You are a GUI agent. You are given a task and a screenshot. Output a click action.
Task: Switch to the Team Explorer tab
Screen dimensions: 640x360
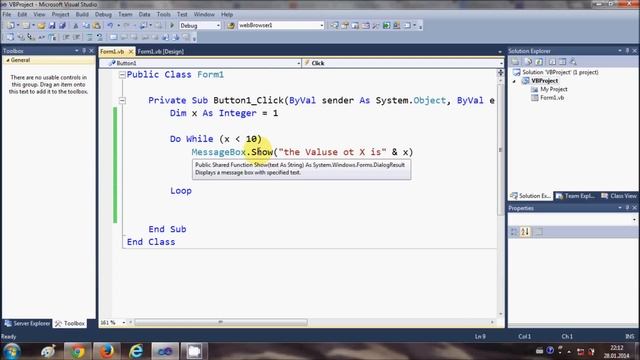click(576, 196)
